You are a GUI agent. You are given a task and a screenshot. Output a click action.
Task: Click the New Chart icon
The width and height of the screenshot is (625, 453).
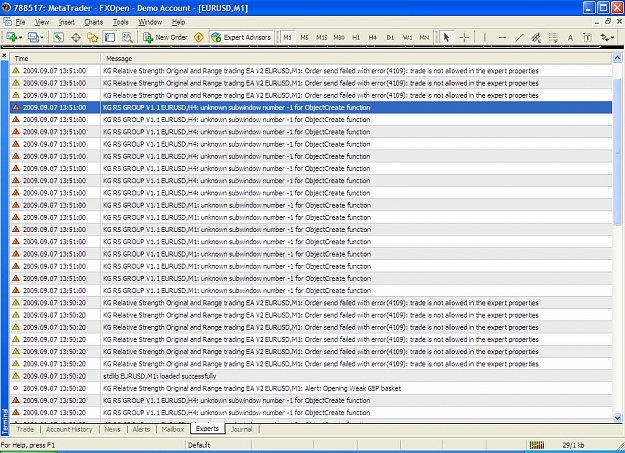point(11,37)
